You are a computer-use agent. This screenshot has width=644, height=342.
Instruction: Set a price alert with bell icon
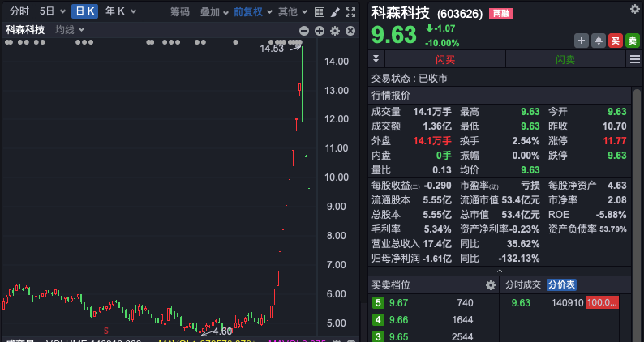(599, 41)
